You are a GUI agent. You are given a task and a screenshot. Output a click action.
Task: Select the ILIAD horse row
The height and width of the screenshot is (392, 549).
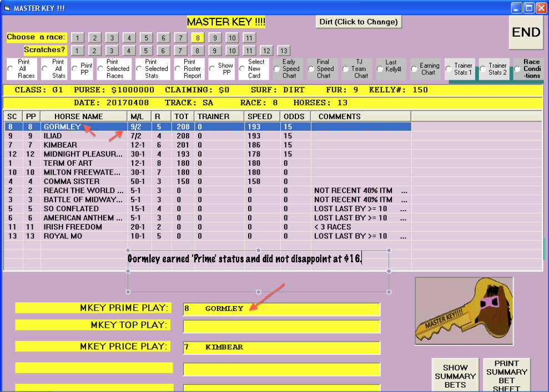click(208, 136)
